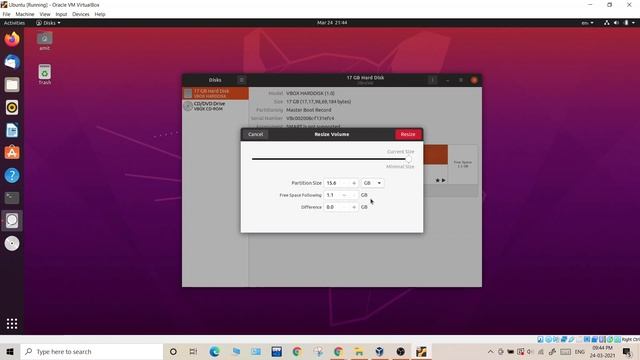640x360 pixels.
Task: Open the Files manager in dock
Action: click(x=12, y=84)
